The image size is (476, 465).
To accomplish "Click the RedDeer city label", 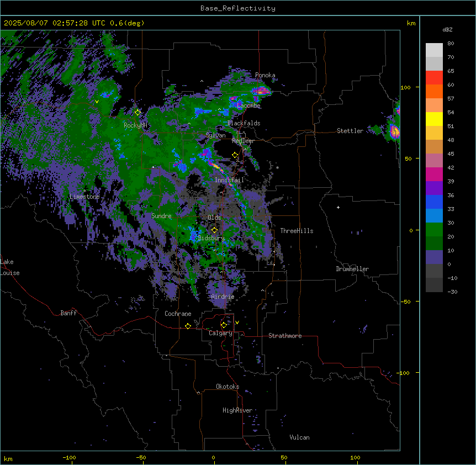I will [243, 141].
